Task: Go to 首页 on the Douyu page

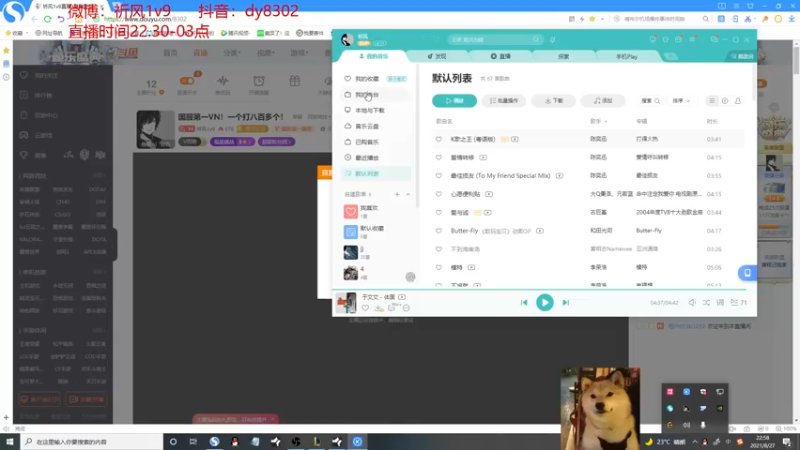Action: [x=170, y=53]
